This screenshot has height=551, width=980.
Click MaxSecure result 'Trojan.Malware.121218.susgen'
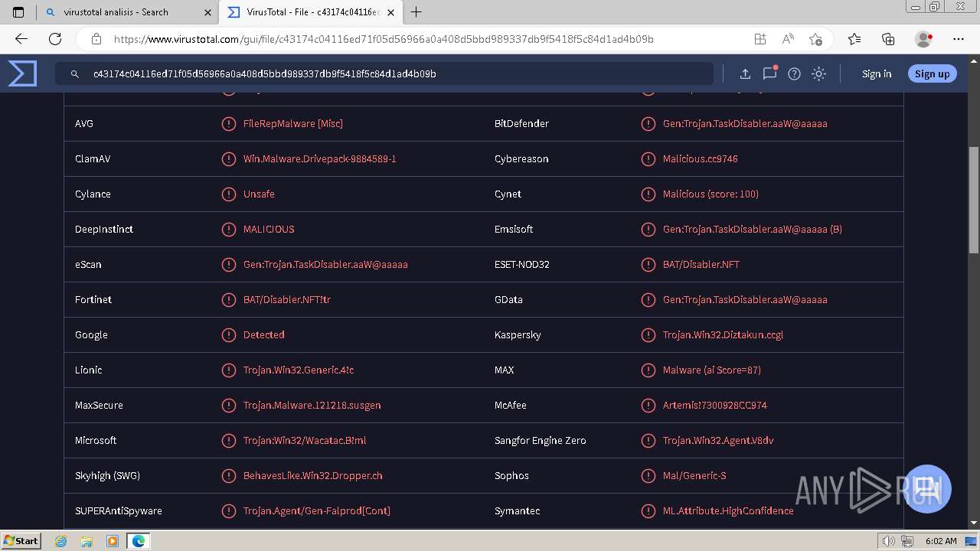pos(312,406)
